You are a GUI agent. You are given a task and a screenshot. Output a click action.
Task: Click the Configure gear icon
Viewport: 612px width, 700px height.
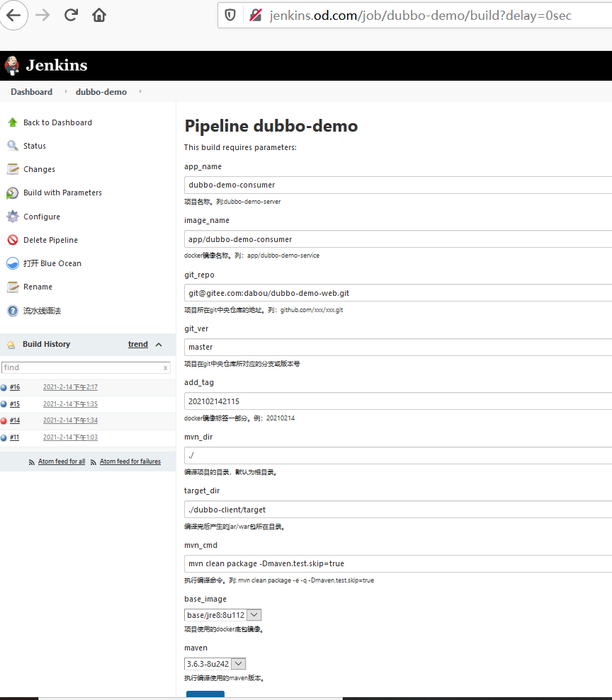tap(13, 217)
